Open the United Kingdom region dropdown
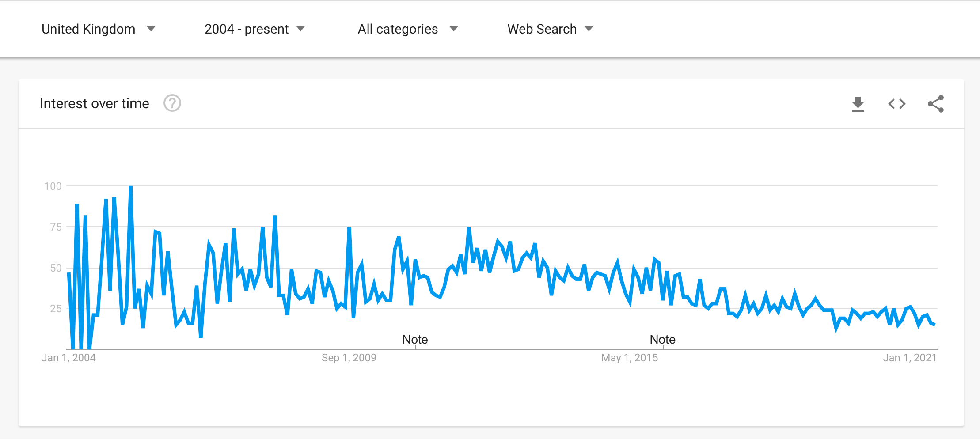 point(88,29)
